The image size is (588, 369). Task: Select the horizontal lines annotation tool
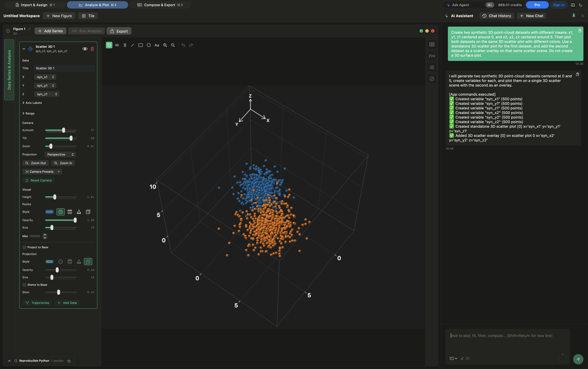click(117, 45)
